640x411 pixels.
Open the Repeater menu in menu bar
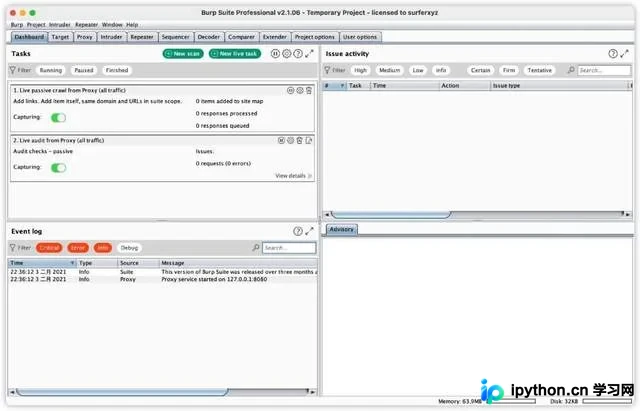click(x=86, y=24)
